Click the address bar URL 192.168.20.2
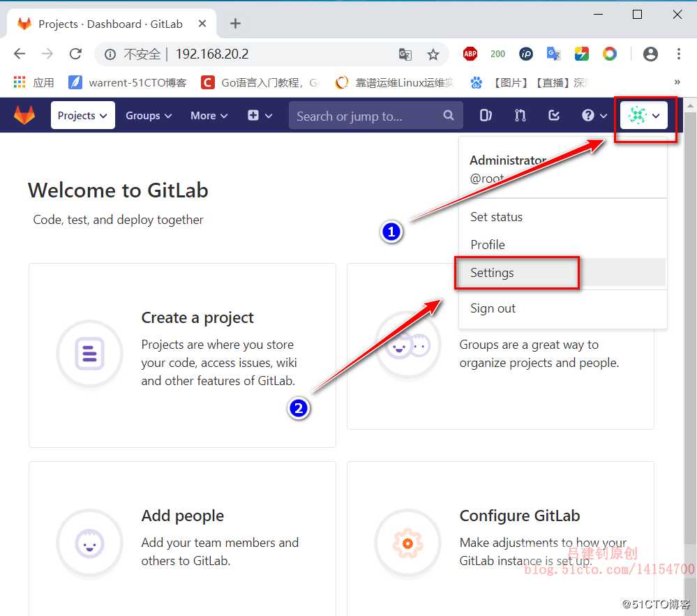 212,54
